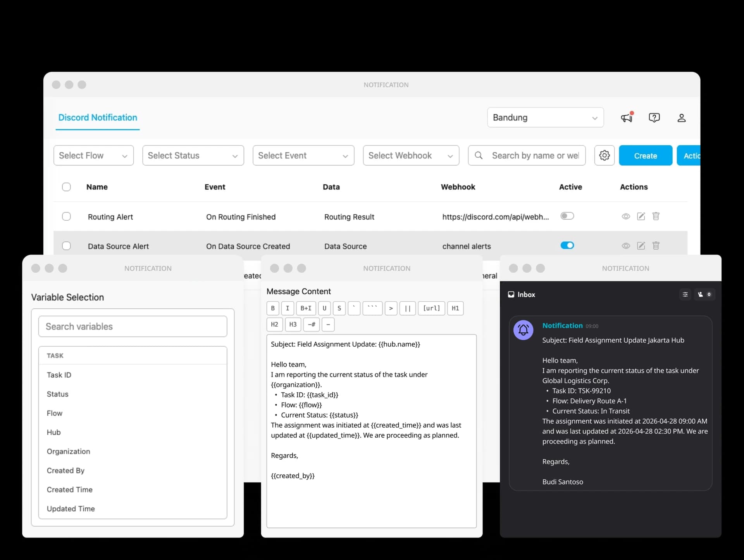The width and height of the screenshot is (744, 560).
Task: Edit the Routing Alert row
Action: click(x=641, y=216)
